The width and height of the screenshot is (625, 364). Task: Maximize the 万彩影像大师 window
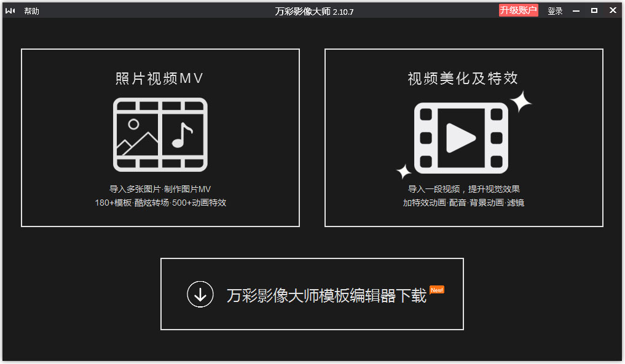pyautogui.click(x=594, y=11)
